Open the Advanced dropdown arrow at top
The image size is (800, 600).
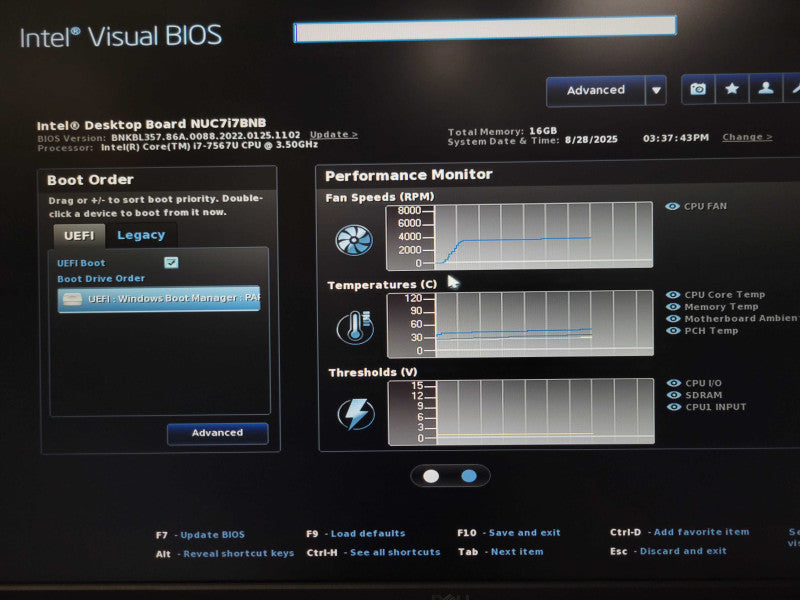coord(656,90)
